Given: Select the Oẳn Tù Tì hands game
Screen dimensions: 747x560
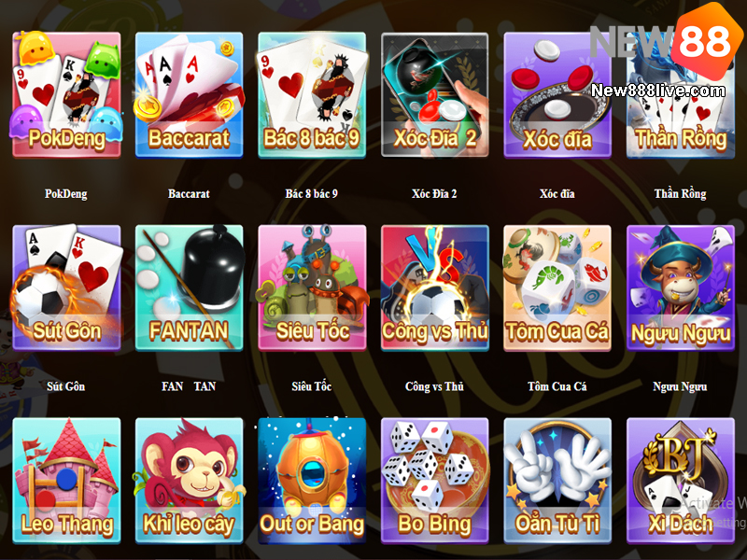Looking at the screenshot, I should pos(557,481).
